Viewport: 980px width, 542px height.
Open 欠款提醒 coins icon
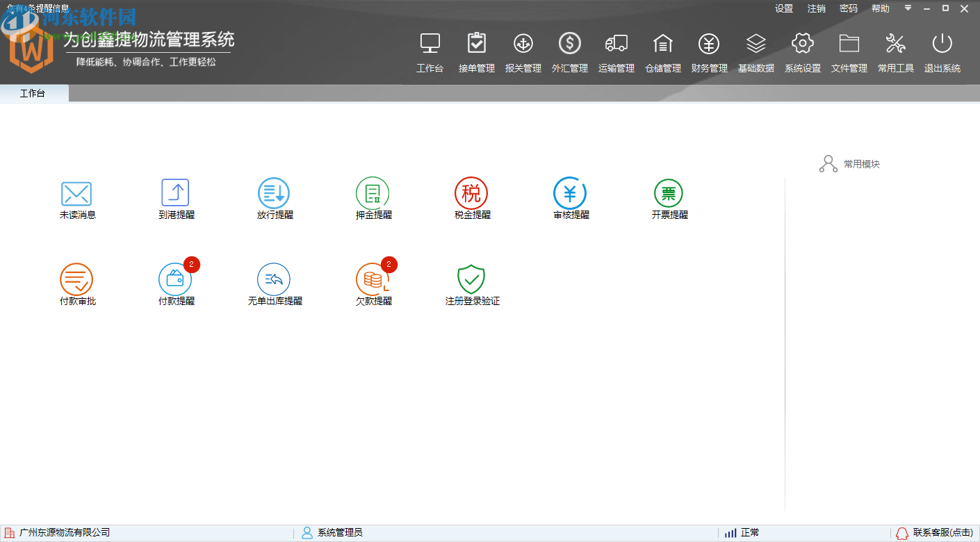coord(373,279)
